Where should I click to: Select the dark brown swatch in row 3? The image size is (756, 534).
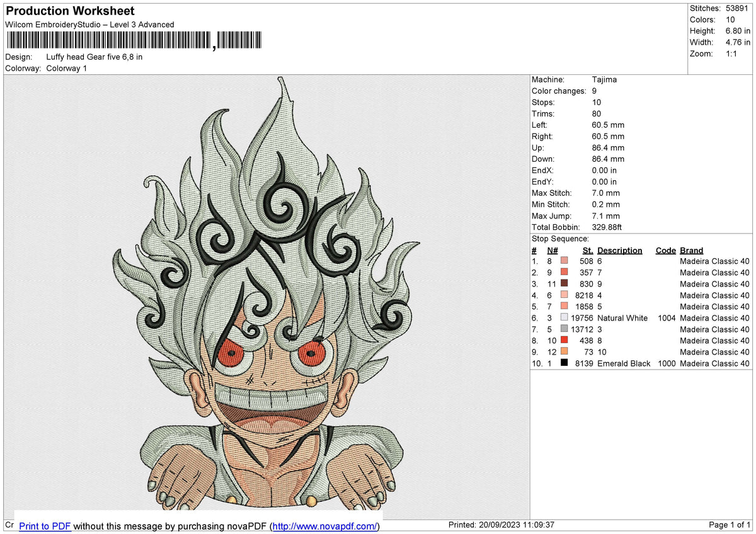pos(564,284)
